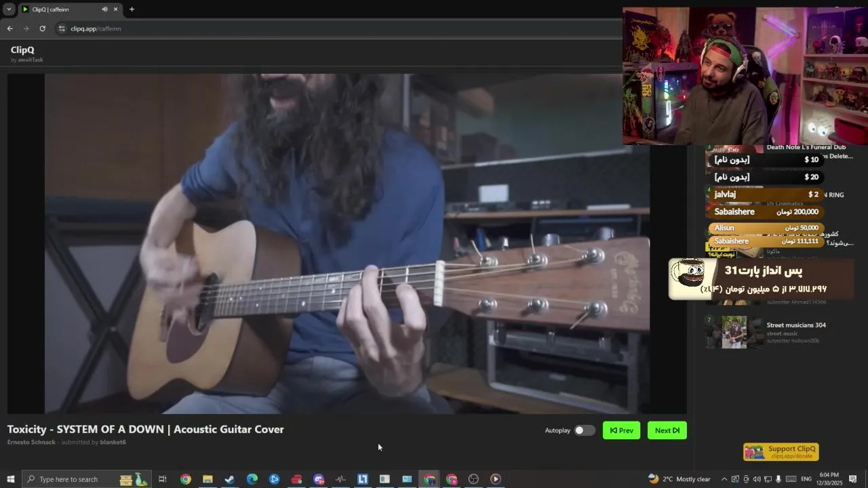Open Windows notification center icon
Viewport: 868px width, 488px height.
tap(853, 479)
